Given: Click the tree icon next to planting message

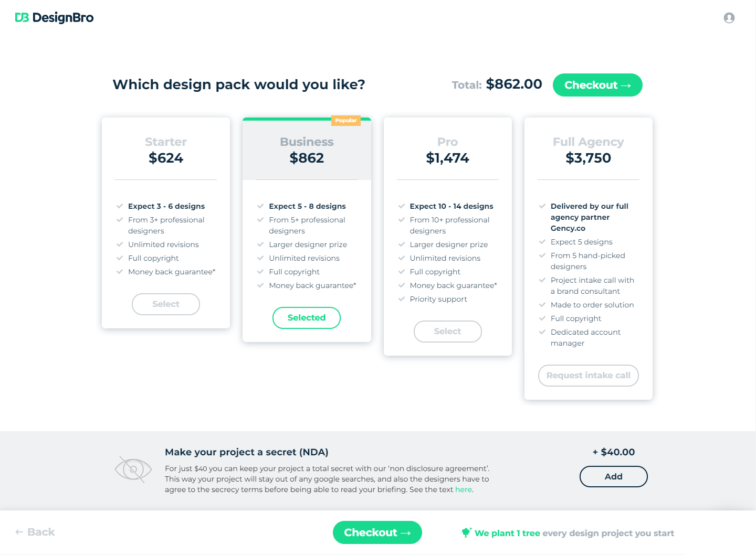Looking at the screenshot, I should [466, 532].
